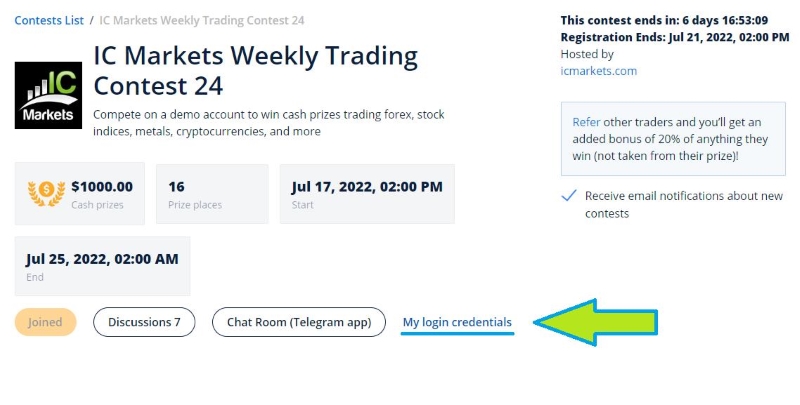
Task: Click the Registration Ends date text
Action: tap(675, 37)
